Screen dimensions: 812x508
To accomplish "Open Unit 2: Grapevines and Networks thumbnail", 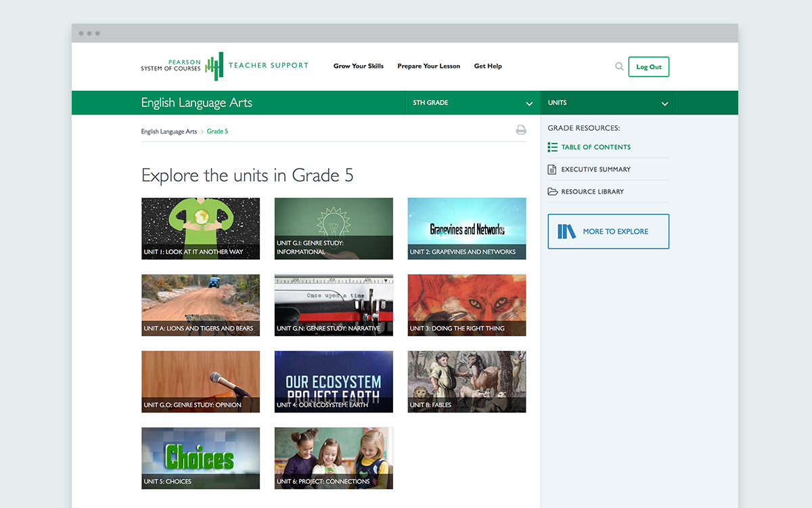I will [x=466, y=228].
